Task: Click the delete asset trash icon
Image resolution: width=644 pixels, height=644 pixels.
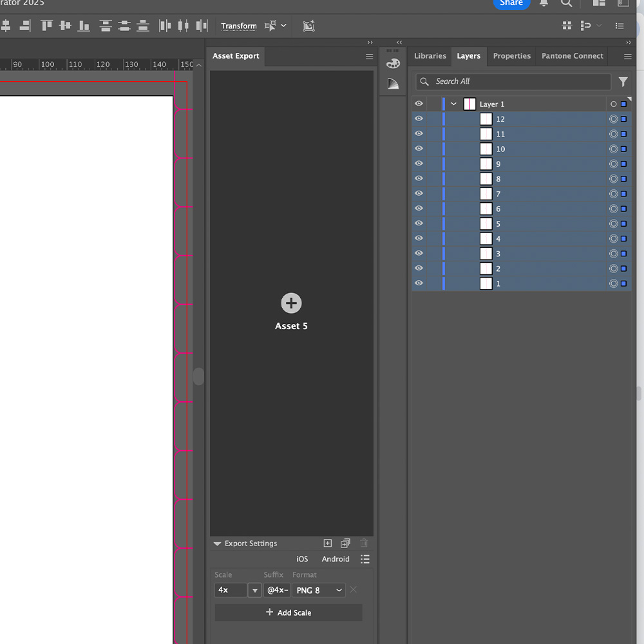Action: click(364, 543)
